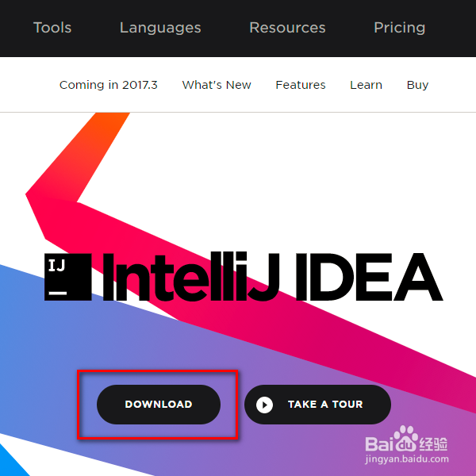Open the Learn tab

click(366, 85)
